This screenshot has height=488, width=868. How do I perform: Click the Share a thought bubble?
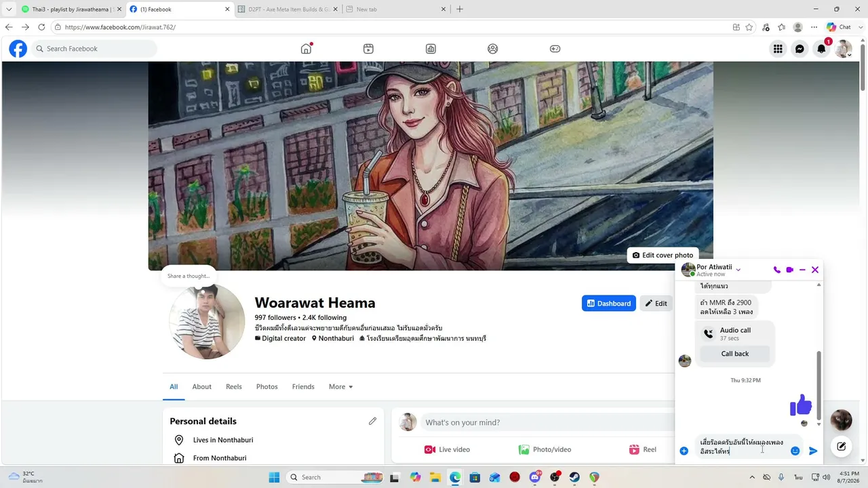[189, 276]
